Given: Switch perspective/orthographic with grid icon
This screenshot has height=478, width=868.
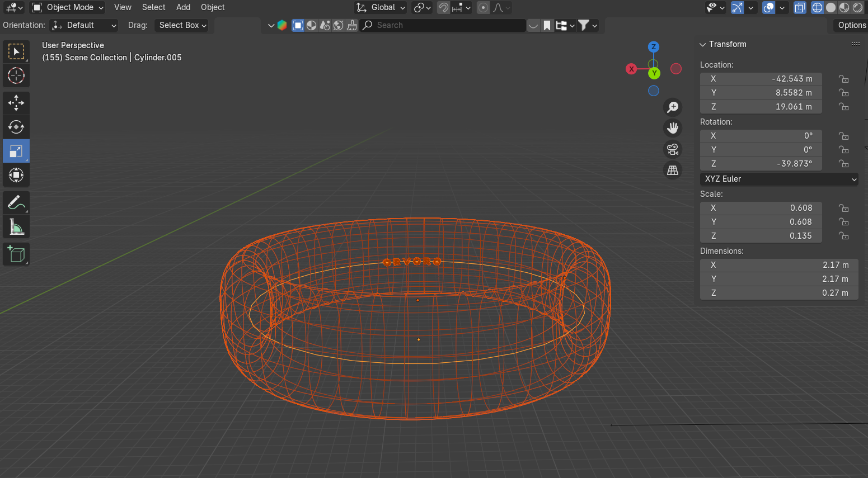Looking at the screenshot, I should 673,171.
